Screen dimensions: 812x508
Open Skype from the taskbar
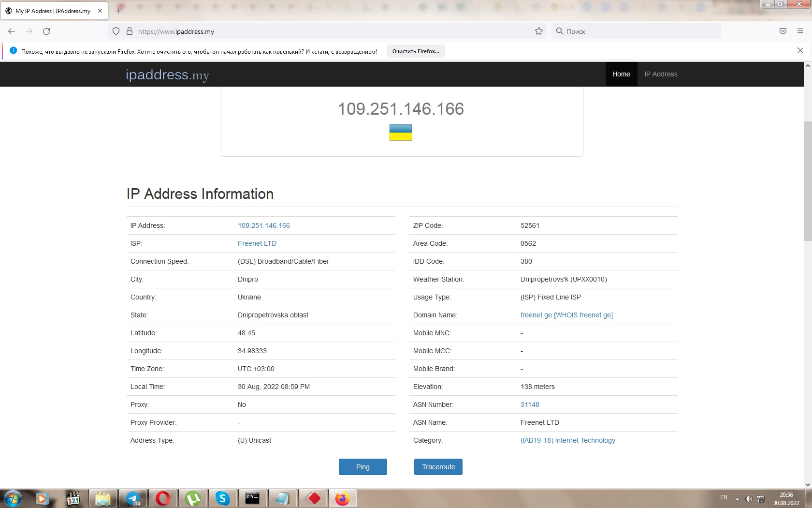pos(223,498)
